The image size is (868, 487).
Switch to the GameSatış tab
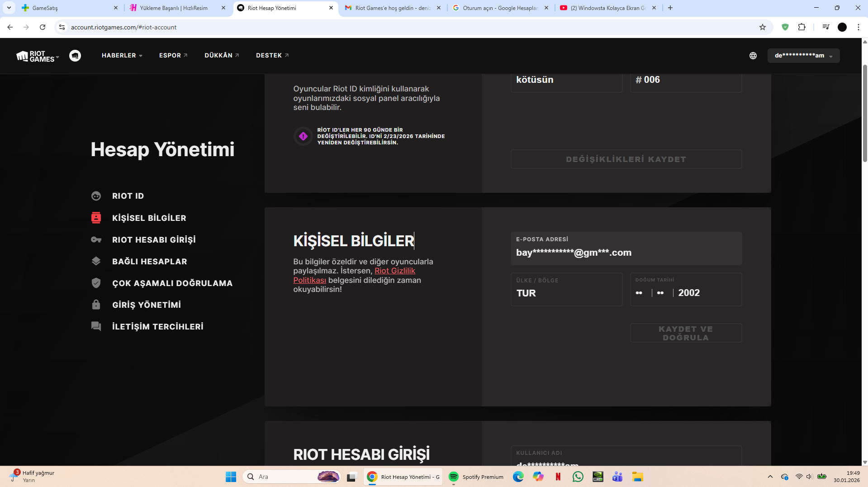click(70, 8)
